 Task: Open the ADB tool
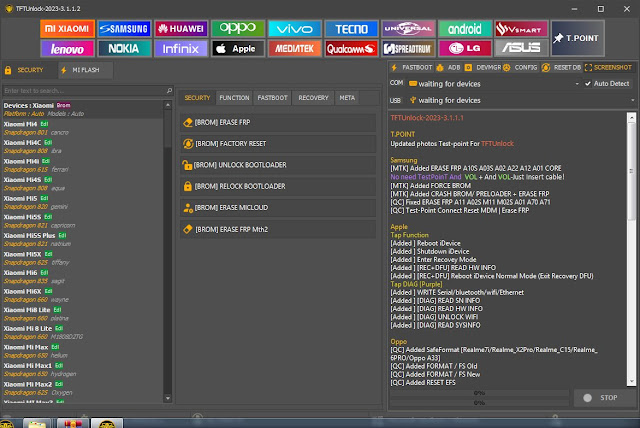click(448, 67)
